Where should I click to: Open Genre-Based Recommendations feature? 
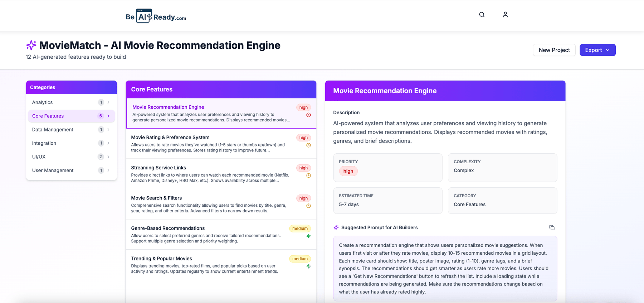point(221,235)
